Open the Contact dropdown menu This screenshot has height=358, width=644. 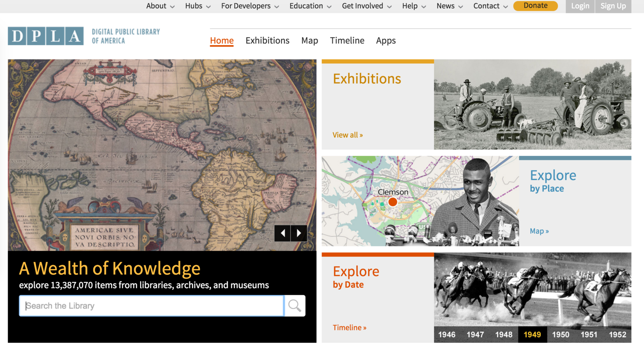[490, 6]
